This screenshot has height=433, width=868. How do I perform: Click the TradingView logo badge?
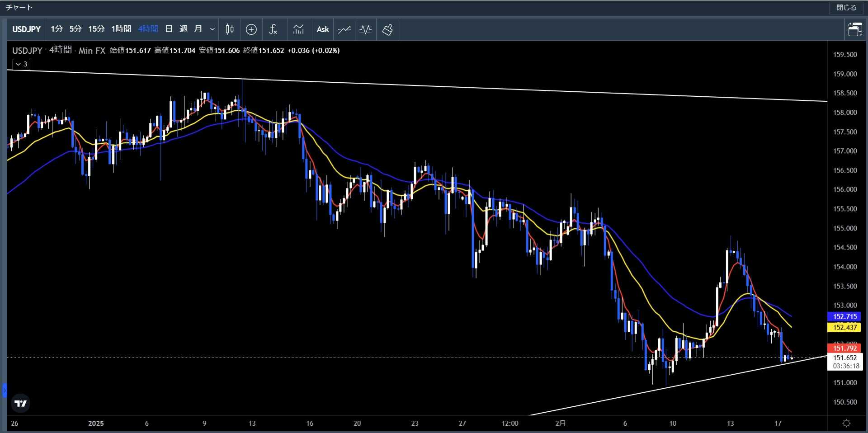20,403
